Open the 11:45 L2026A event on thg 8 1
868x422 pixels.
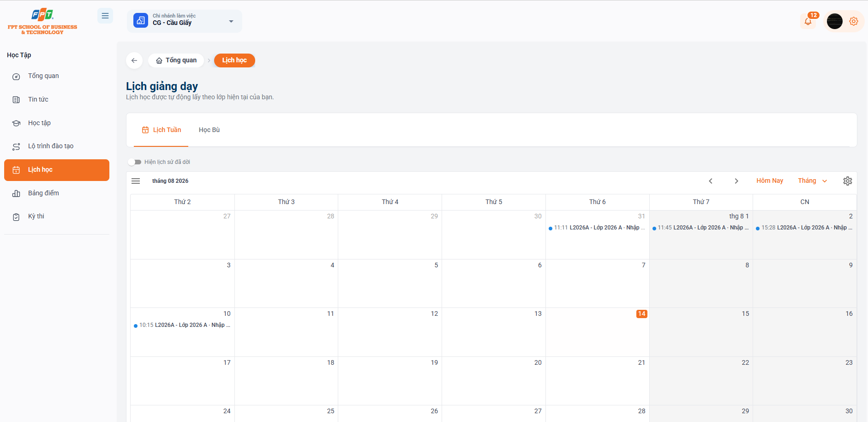pyautogui.click(x=701, y=228)
